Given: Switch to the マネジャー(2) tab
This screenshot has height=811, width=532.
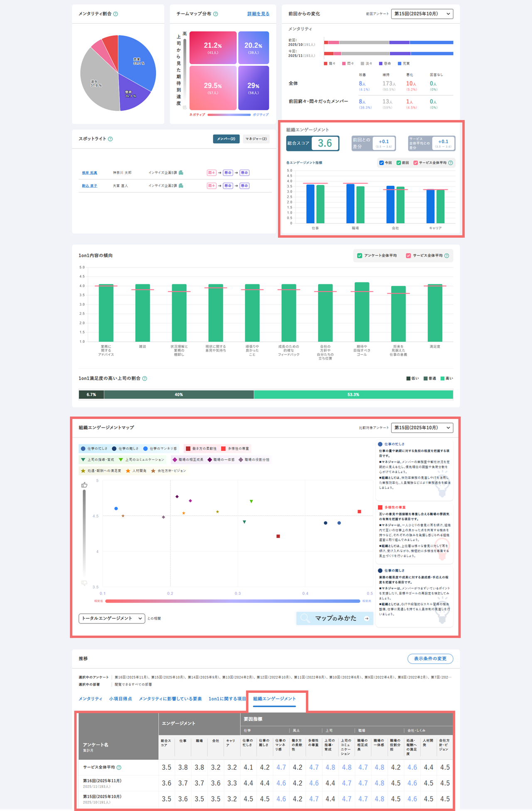Looking at the screenshot, I should point(256,139).
